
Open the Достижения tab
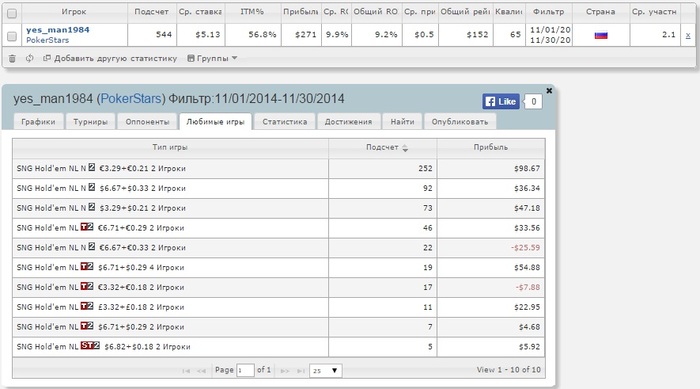coord(348,121)
